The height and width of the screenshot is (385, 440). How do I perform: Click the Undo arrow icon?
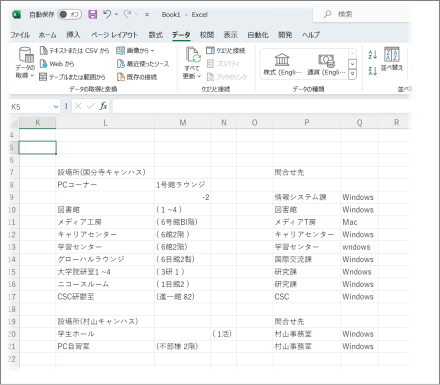click(x=107, y=14)
